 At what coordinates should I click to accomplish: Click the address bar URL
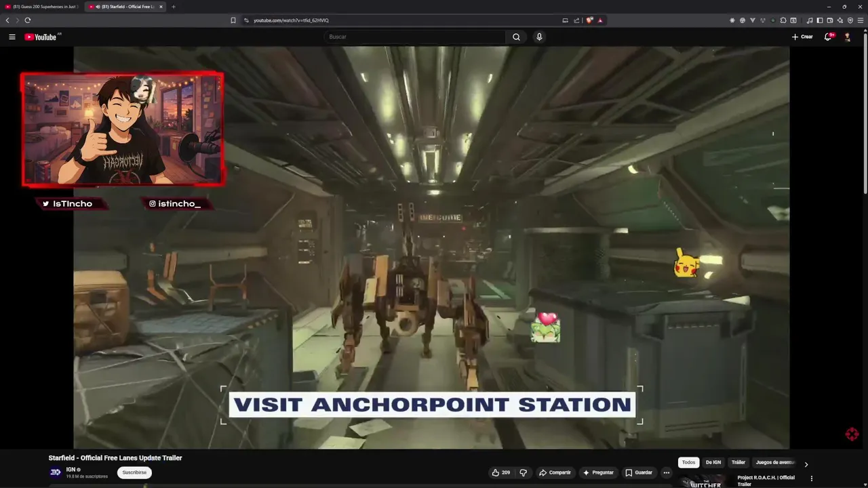click(292, 20)
